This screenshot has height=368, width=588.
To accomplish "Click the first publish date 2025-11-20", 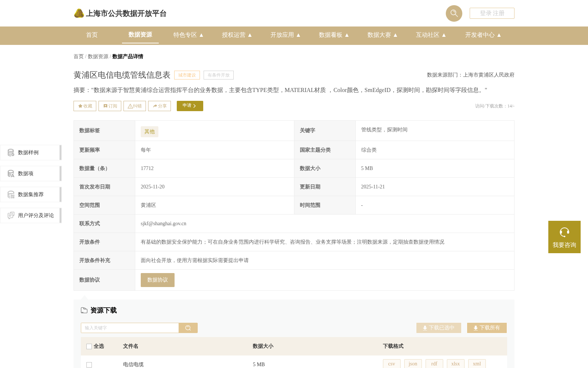I will point(153,187).
